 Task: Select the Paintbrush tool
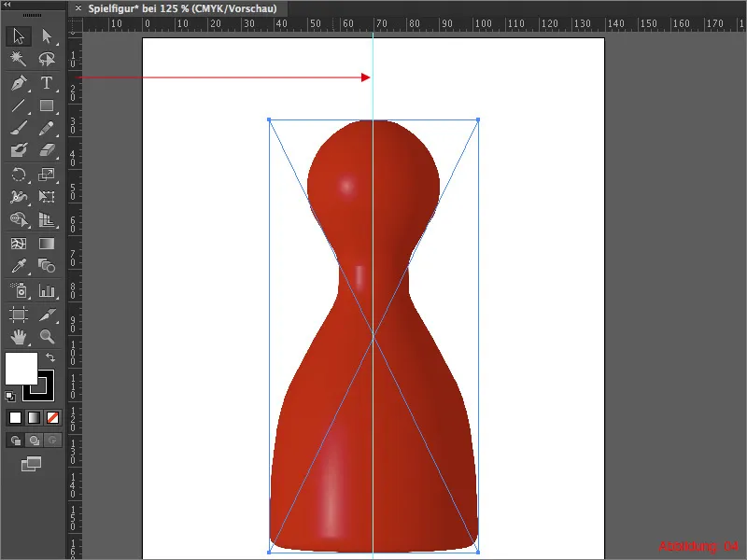point(19,128)
